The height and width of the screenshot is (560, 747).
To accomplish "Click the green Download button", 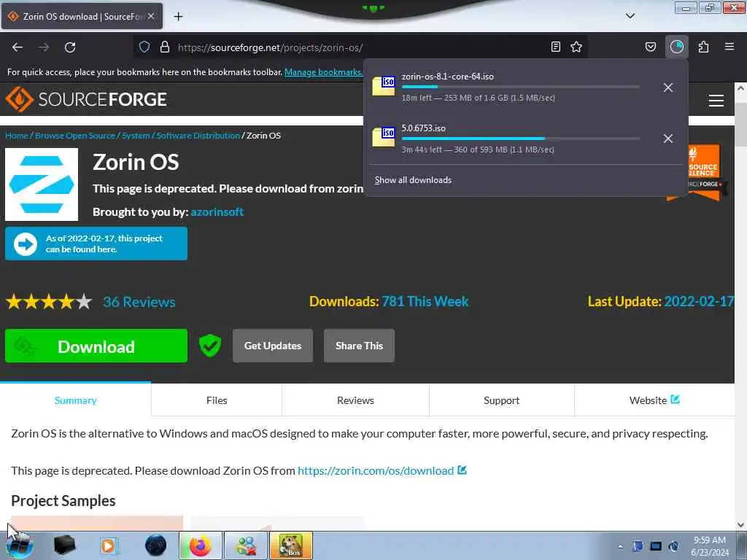I will [96, 346].
